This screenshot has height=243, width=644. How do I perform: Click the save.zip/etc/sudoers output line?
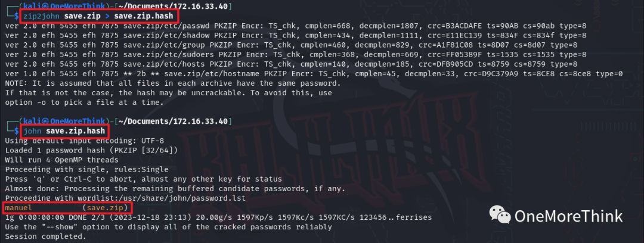[296, 55]
